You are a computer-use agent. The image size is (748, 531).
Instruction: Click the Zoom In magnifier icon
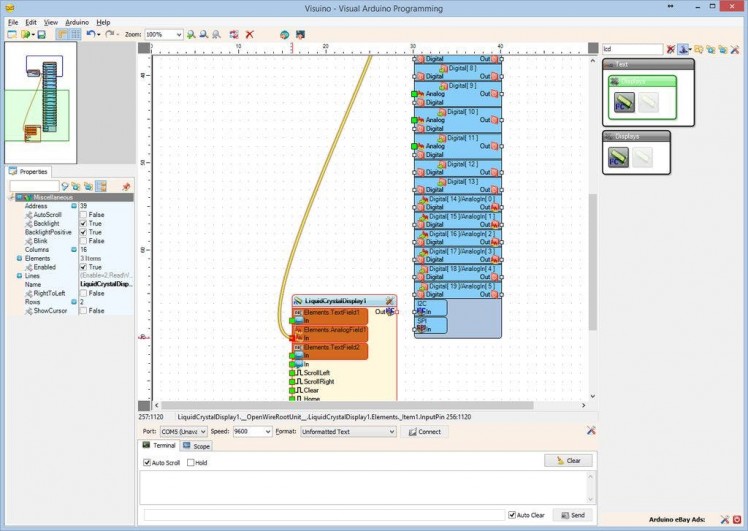tap(191, 34)
